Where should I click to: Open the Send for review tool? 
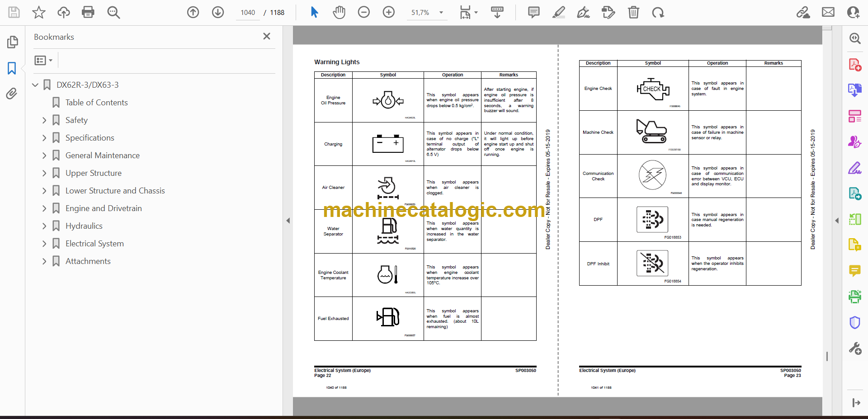(x=855, y=193)
